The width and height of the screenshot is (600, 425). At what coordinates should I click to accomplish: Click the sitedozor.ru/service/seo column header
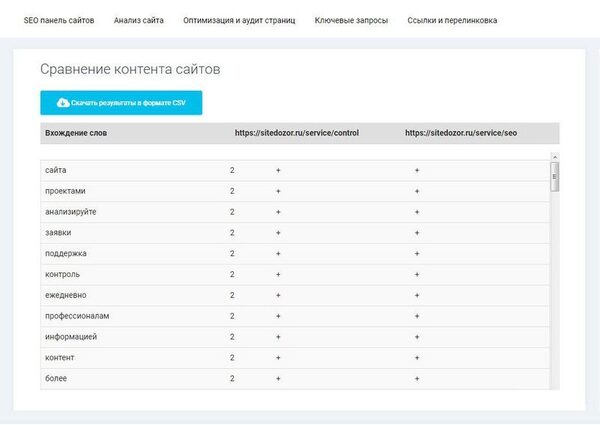461,133
